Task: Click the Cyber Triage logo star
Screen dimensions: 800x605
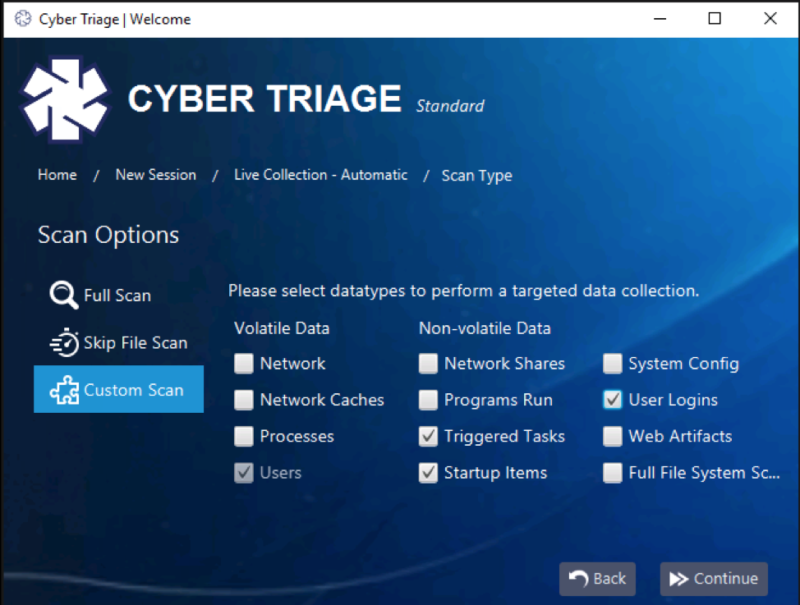Action: (x=65, y=99)
